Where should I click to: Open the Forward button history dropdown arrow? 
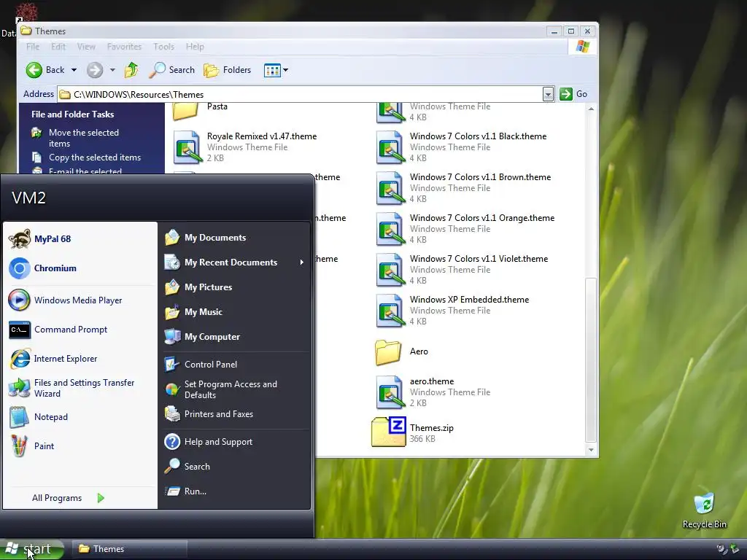click(x=112, y=70)
